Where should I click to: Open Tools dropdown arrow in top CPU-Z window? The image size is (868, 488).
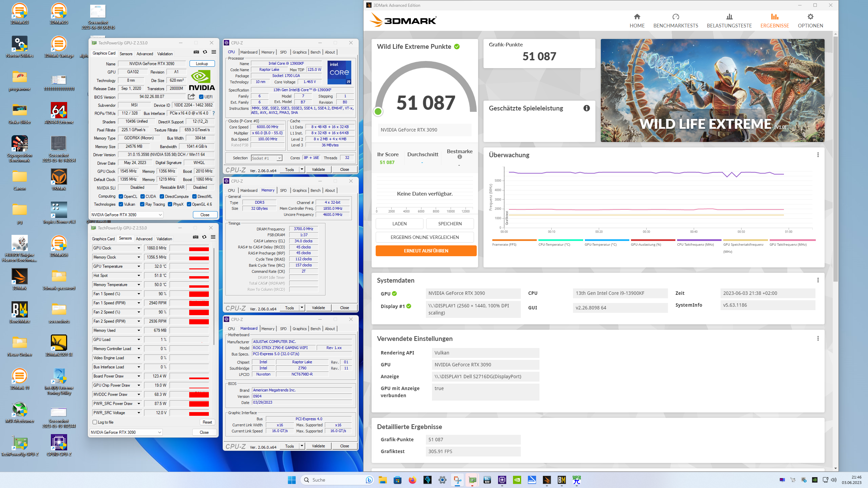point(302,169)
